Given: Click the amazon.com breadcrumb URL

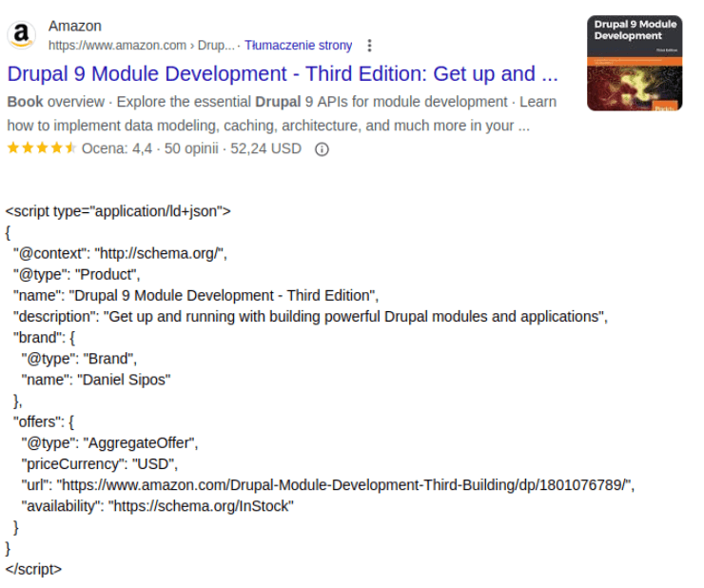Looking at the screenshot, I should 142,46.
